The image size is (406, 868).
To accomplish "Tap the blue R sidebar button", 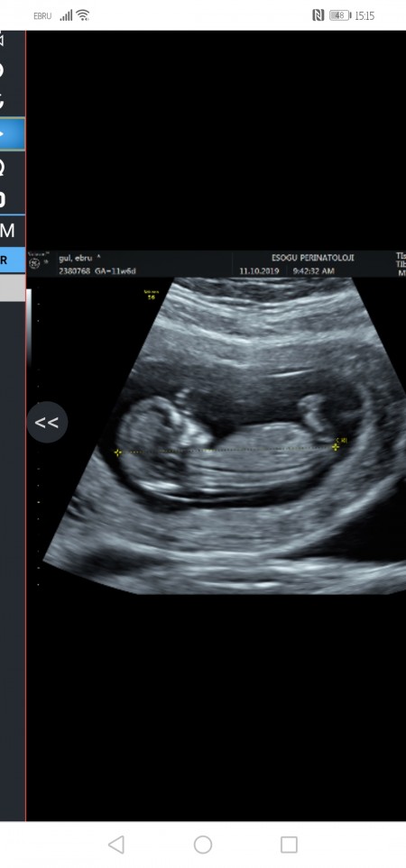I will click(x=13, y=260).
